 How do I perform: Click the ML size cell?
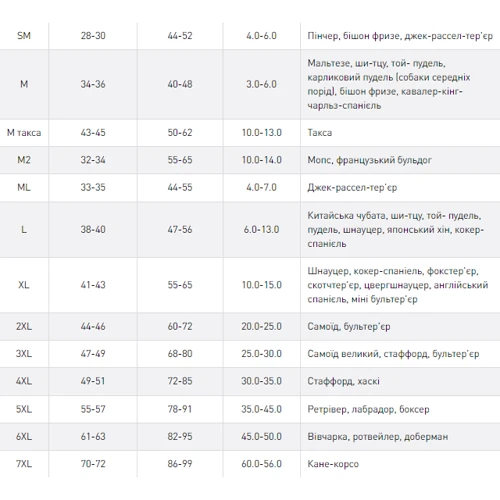coord(24,187)
